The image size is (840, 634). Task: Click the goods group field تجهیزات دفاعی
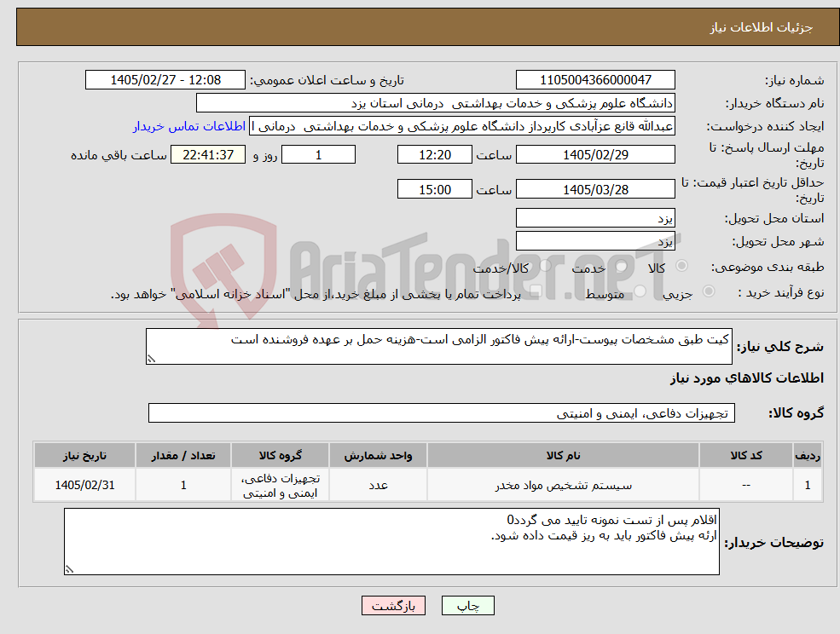442,412
